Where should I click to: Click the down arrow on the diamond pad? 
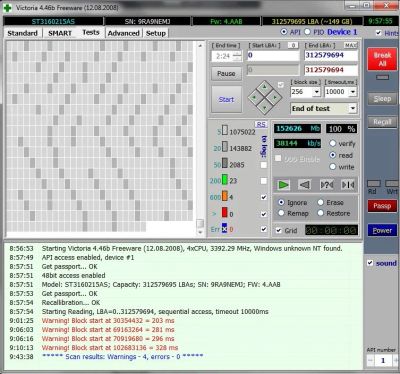264,108
